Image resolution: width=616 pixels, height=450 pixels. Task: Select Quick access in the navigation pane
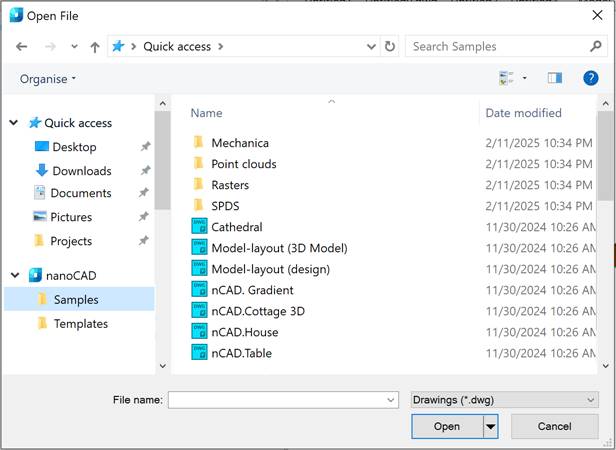point(78,123)
